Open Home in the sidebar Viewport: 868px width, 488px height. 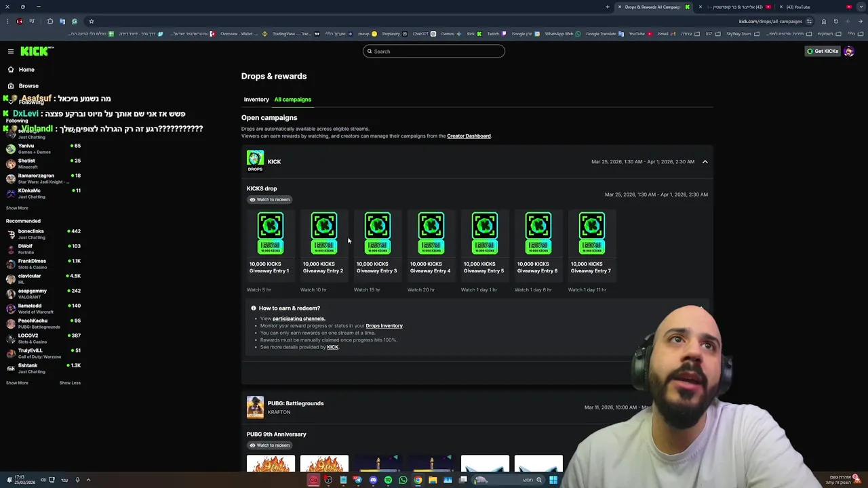pos(26,70)
